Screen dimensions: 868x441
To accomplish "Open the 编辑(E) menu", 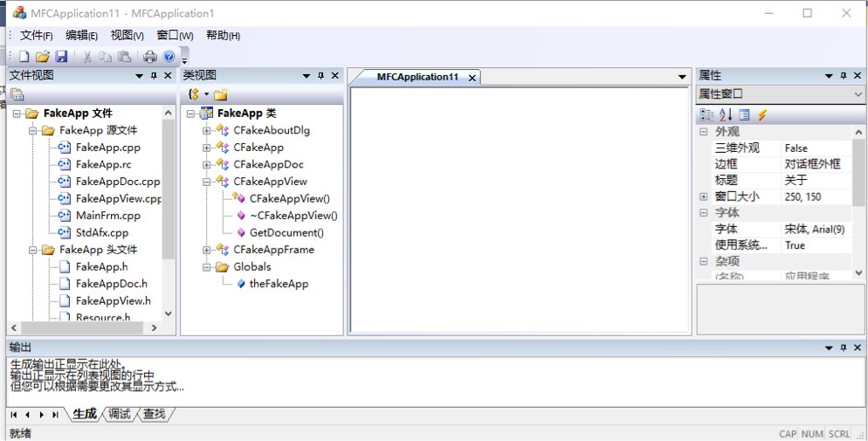I will [81, 36].
